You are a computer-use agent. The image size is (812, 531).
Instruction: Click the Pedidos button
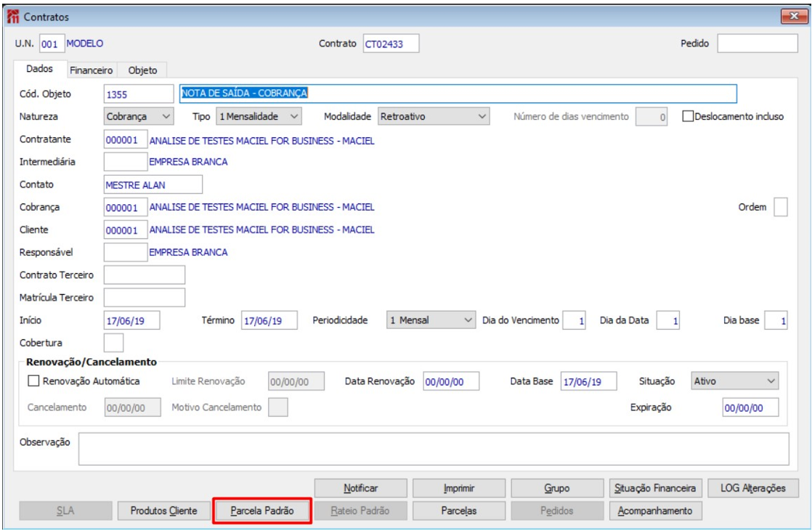pyautogui.click(x=557, y=511)
